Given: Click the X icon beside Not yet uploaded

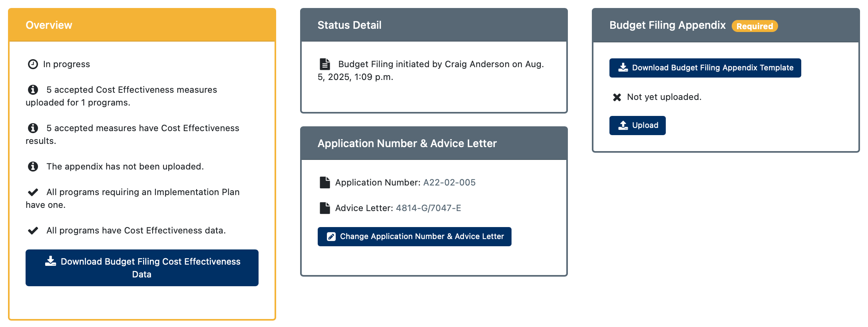Looking at the screenshot, I should (x=617, y=97).
